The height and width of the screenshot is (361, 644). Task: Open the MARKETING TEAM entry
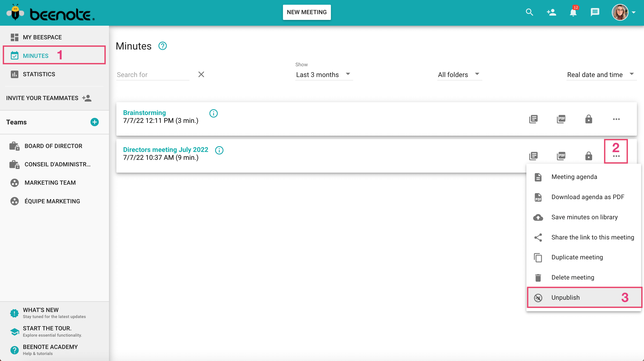54,183
